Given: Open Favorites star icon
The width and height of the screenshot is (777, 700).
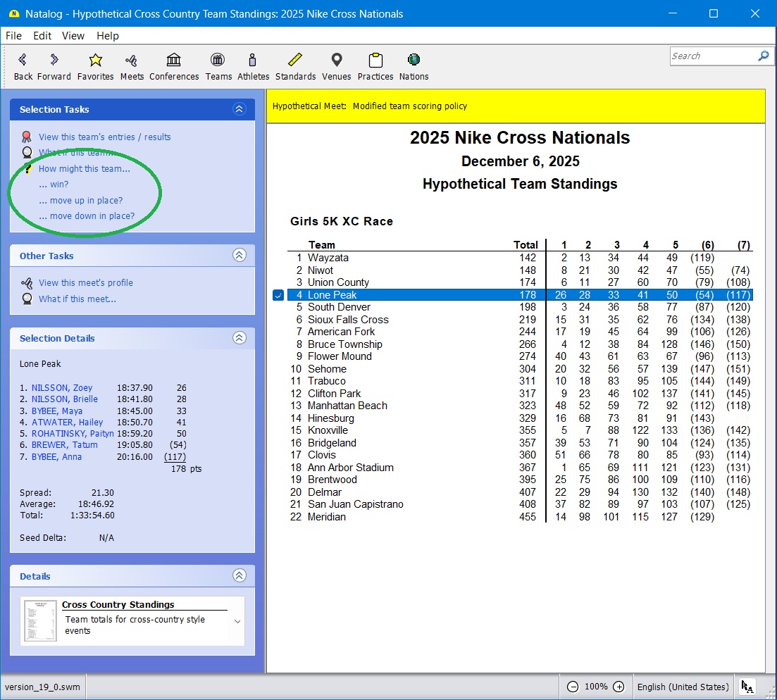Looking at the screenshot, I should point(95,61).
